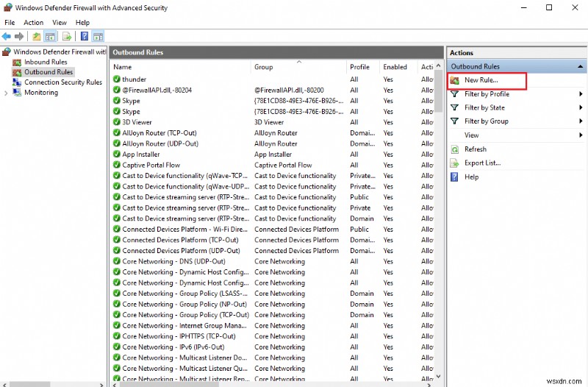Click the tree pane horizontal scrollbar
Screen dimensions: 588x387
pyautogui.click(x=30, y=384)
